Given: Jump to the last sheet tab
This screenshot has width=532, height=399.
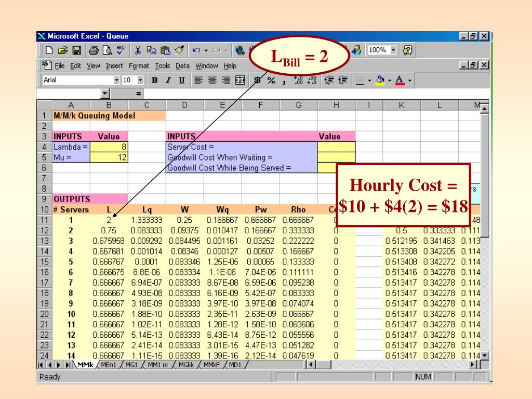Looking at the screenshot, I should [x=68, y=365].
